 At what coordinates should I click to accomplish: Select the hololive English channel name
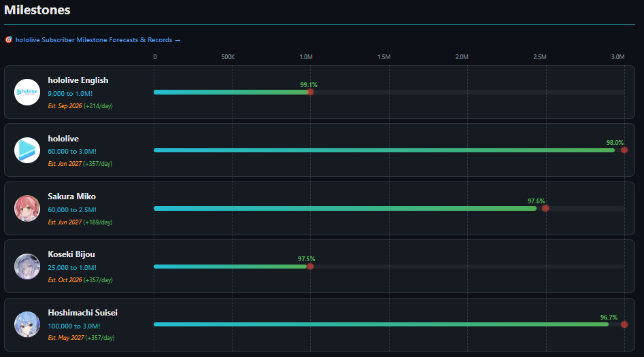coord(78,80)
